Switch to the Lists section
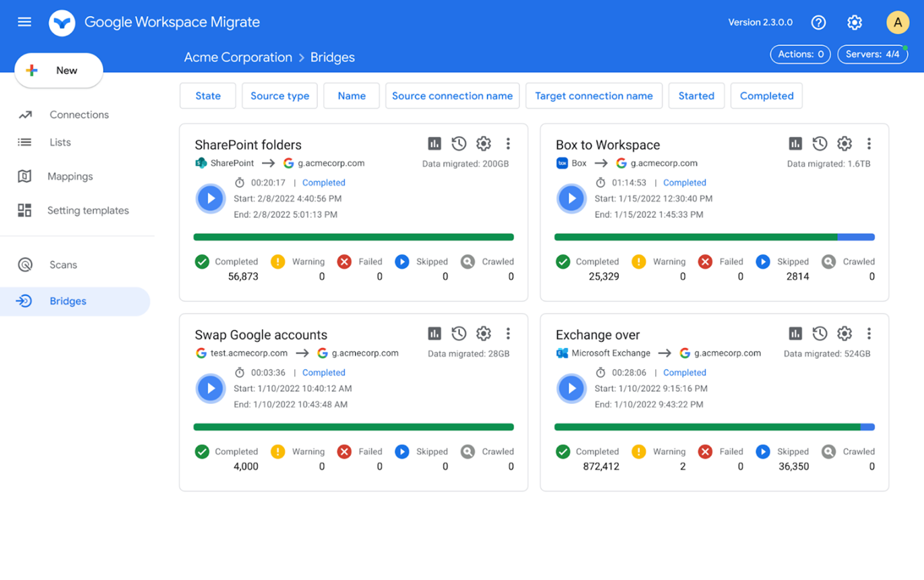Viewport: 924px width, 580px height. pyautogui.click(x=60, y=142)
